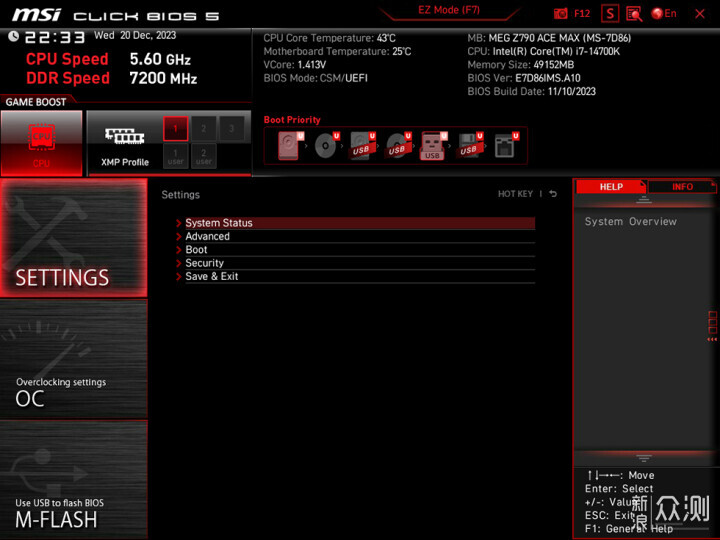This screenshot has width=720, height=540.
Task: Select XMP Profile 2
Action: click(203, 129)
